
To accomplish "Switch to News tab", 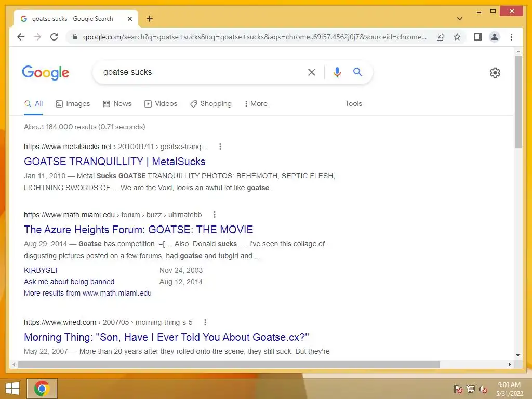I will [x=117, y=104].
